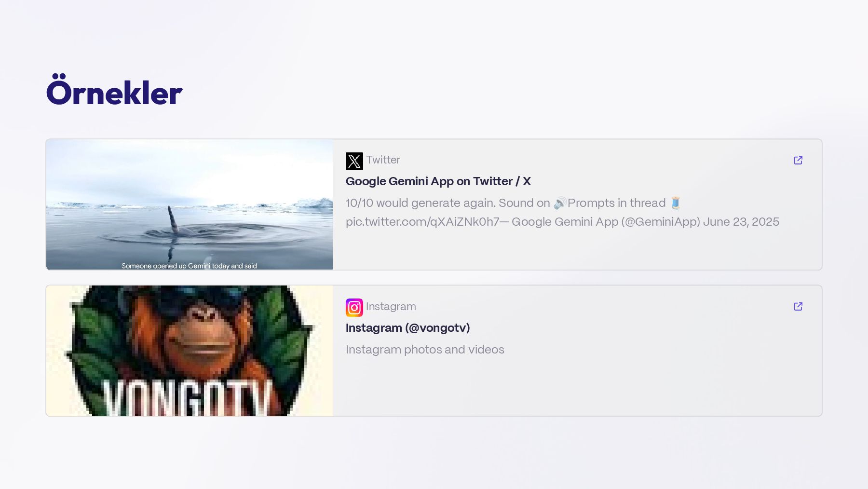The width and height of the screenshot is (868, 489).
Task: Open the VONGOTV monkey thumbnail
Action: 190,351
